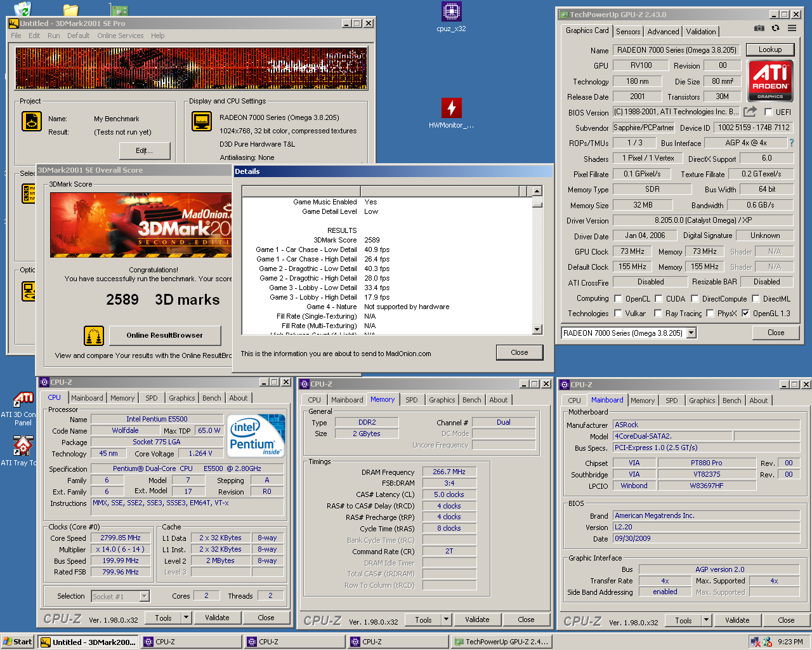
Task: Open the Default menu in 3DMark
Action: (x=78, y=36)
